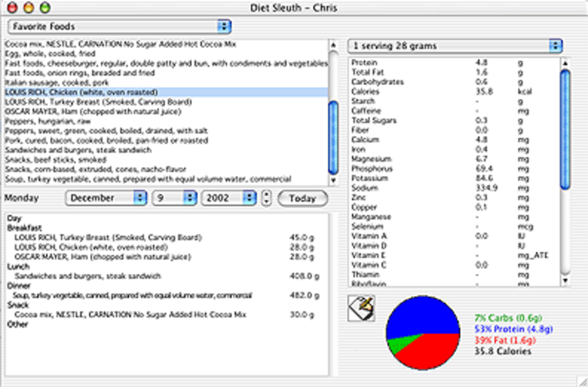Select LOUIS RICH Chicken in favorites list
This screenshot has width=588, height=387.
pyautogui.click(x=165, y=92)
